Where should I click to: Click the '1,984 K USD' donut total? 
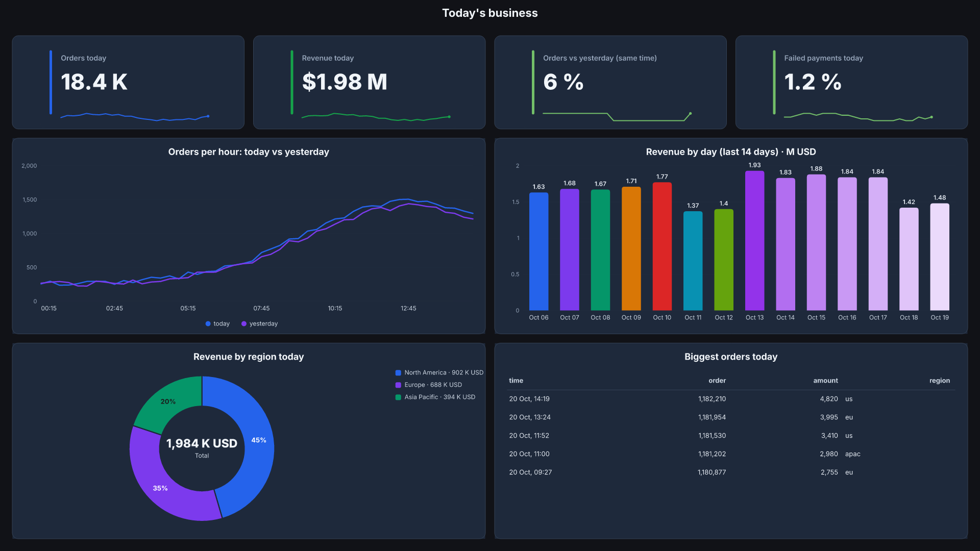tap(202, 444)
